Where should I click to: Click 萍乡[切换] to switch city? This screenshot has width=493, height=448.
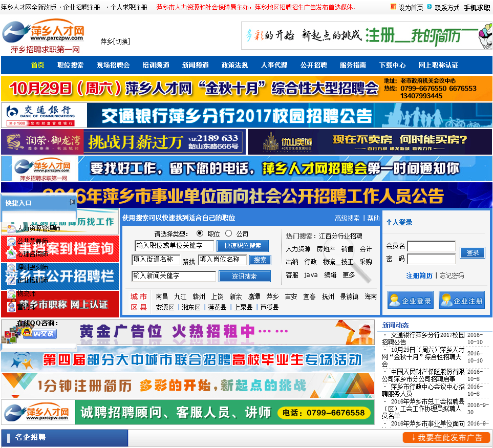coord(115,41)
